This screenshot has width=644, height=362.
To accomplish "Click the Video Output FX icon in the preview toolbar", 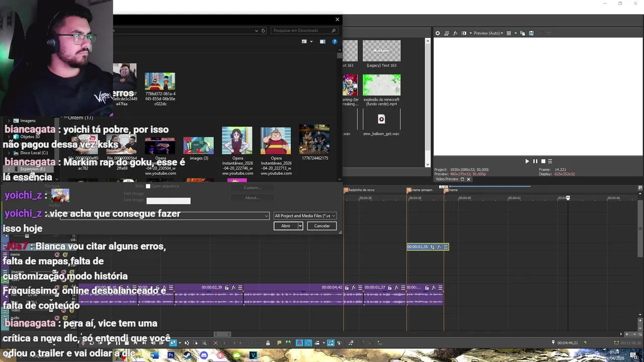I will pyautogui.click(x=455, y=33).
